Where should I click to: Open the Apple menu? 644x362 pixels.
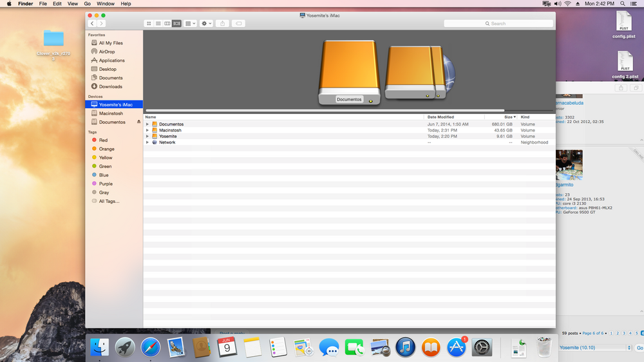(x=9, y=4)
